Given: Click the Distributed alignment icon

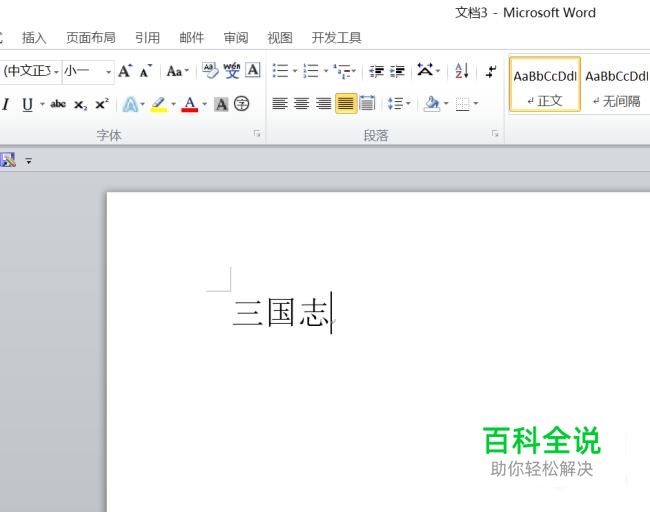Looking at the screenshot, I should [367, 103].
